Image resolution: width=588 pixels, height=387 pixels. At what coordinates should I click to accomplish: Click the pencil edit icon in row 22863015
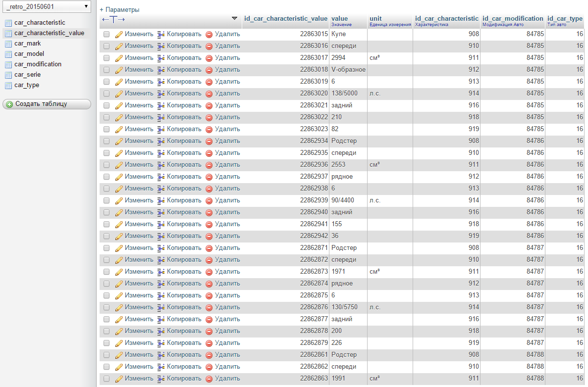(119, 35)
